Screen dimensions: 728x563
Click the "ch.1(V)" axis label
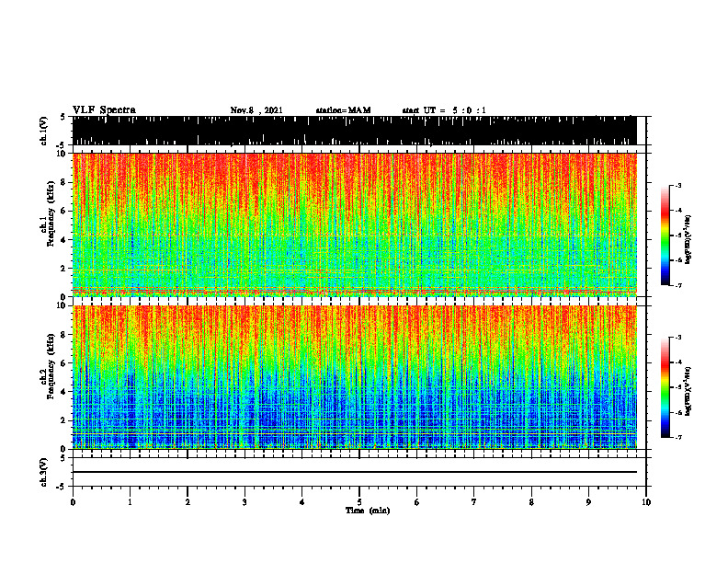click(43, 131)
